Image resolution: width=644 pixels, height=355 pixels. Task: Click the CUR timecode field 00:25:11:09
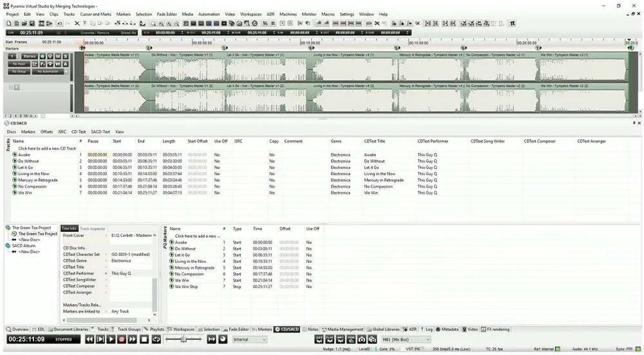31,32
